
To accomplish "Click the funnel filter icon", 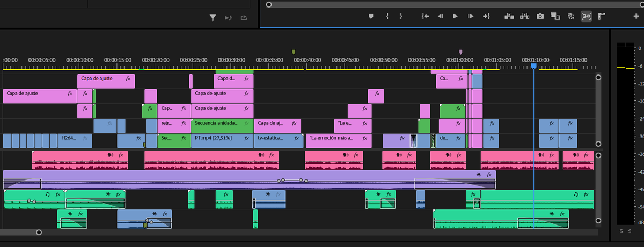I will [x=213, y=18].
